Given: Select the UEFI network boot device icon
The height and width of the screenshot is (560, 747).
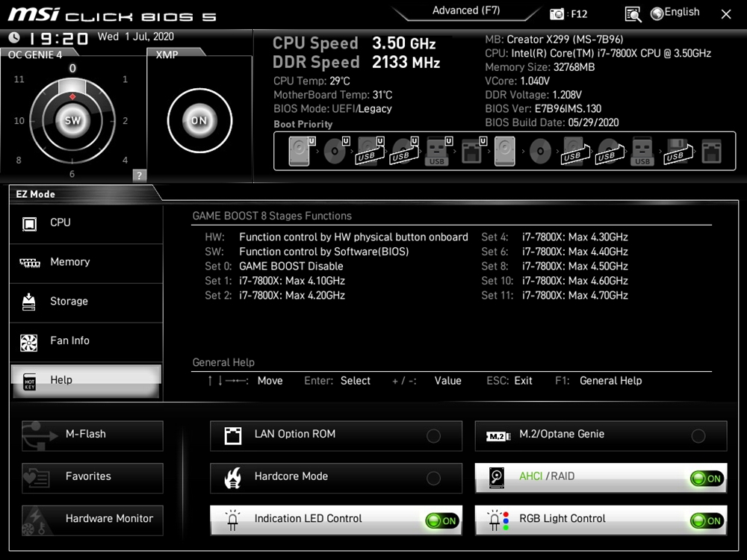Looking at the screenshot, I should (x=474, y=152).
